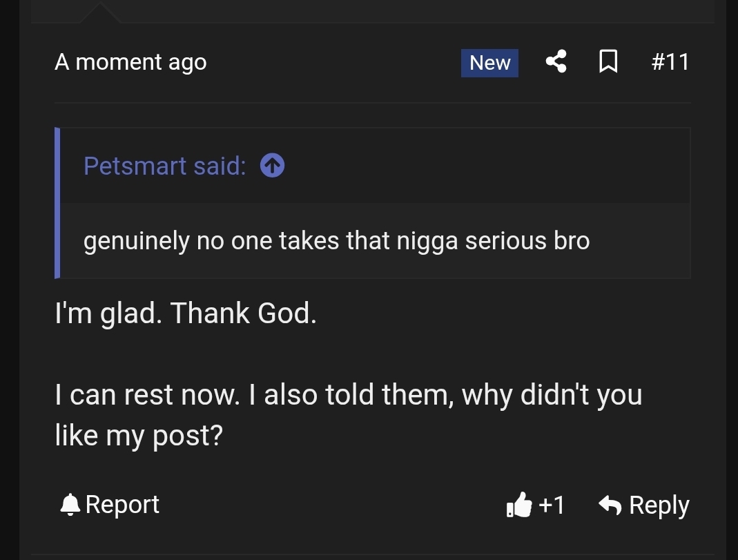Share this post using the share icon
Screen dimensions: 738x560
pyautogui.click(x=556, y=61)
